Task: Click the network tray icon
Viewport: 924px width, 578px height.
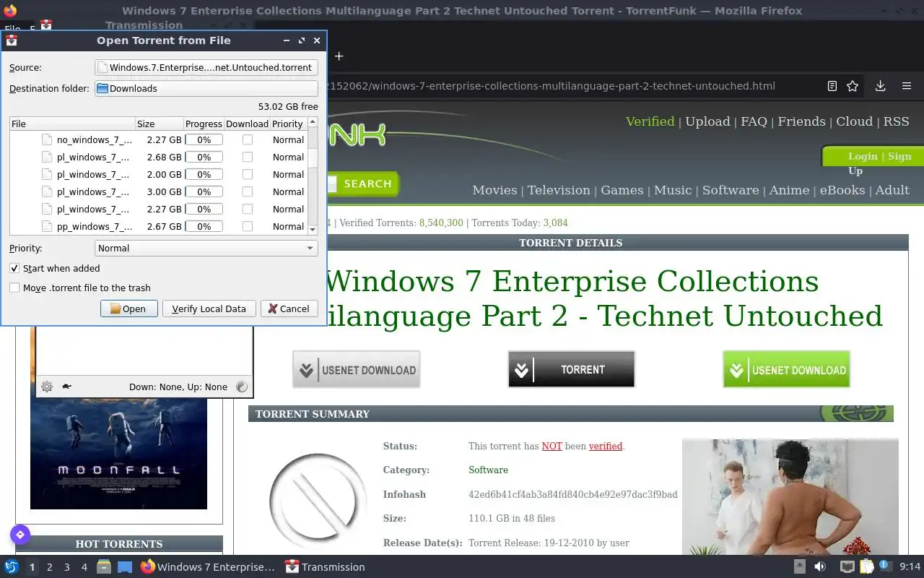Action: 847,567
